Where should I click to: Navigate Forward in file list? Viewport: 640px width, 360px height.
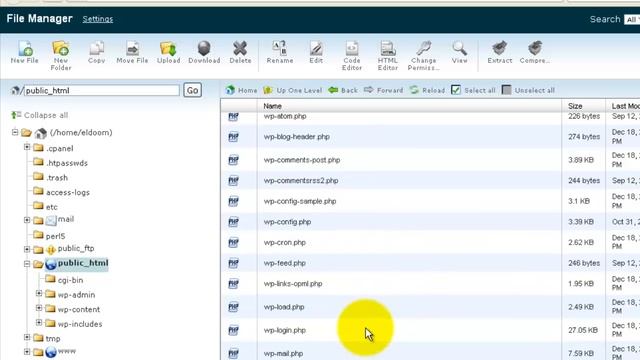click(384, 90)
